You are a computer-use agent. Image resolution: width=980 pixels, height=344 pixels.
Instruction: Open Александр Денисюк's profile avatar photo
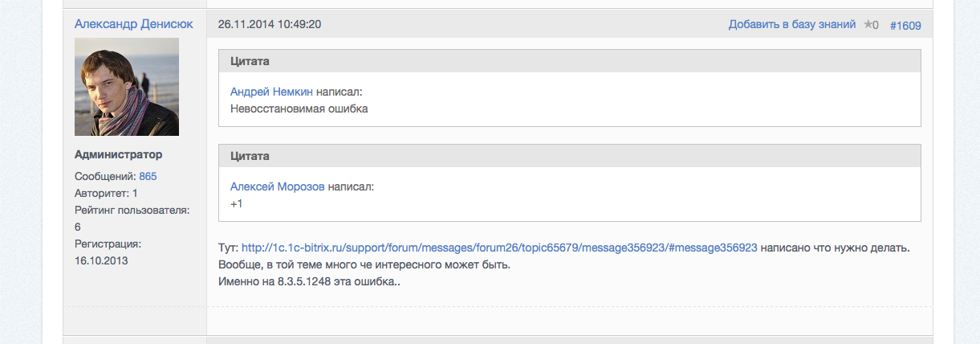pos(127,87)
